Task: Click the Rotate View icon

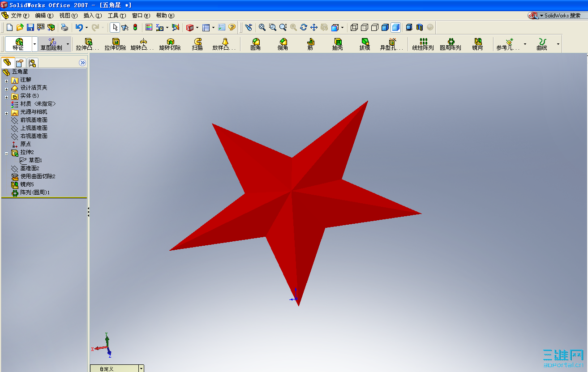Action: (304, 27)
